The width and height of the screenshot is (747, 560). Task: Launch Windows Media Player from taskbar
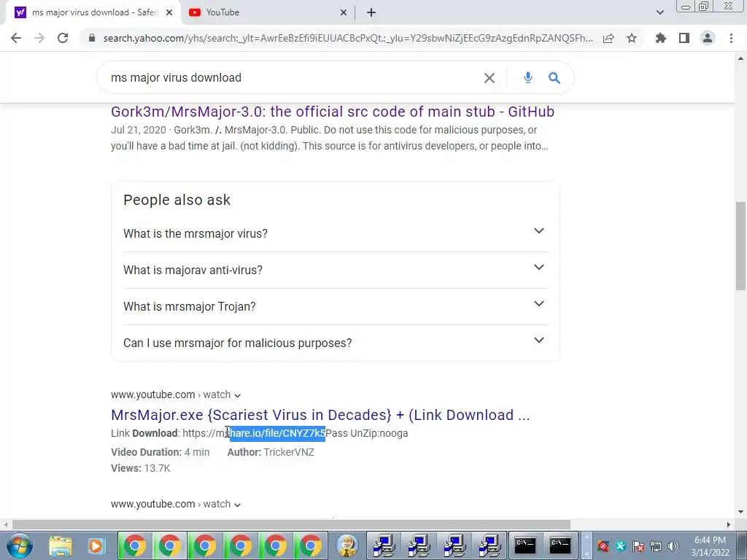(x=96, y=545)
